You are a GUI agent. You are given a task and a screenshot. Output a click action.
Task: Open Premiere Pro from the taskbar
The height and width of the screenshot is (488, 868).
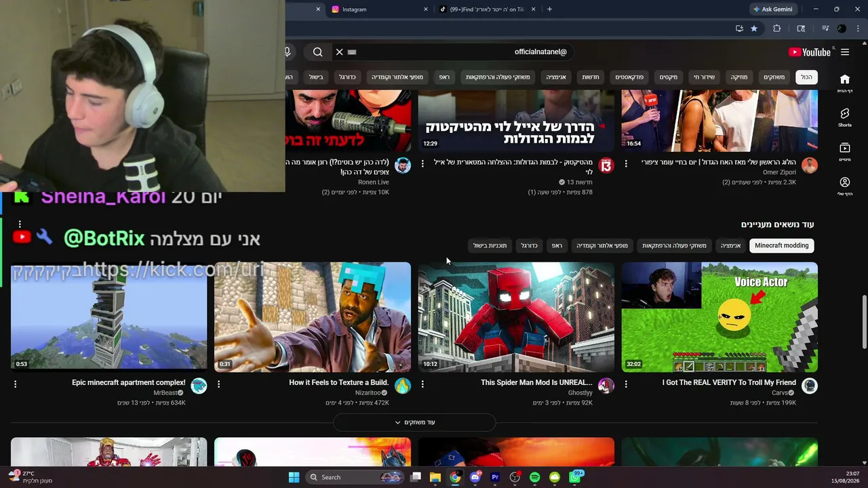tap(495, 477)
